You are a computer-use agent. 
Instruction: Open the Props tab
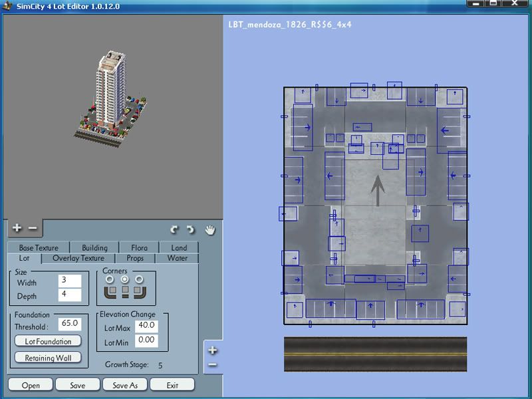pos(135,258)
